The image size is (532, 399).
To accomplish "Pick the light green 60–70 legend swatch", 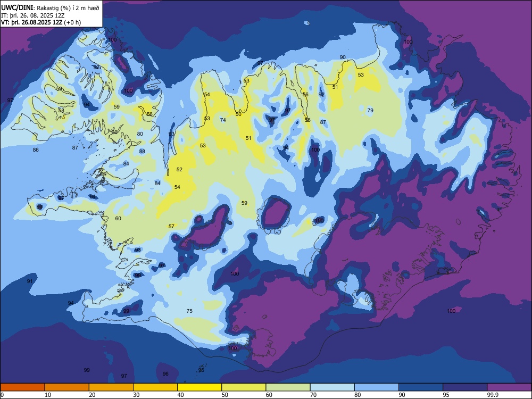I will (288, 387).
